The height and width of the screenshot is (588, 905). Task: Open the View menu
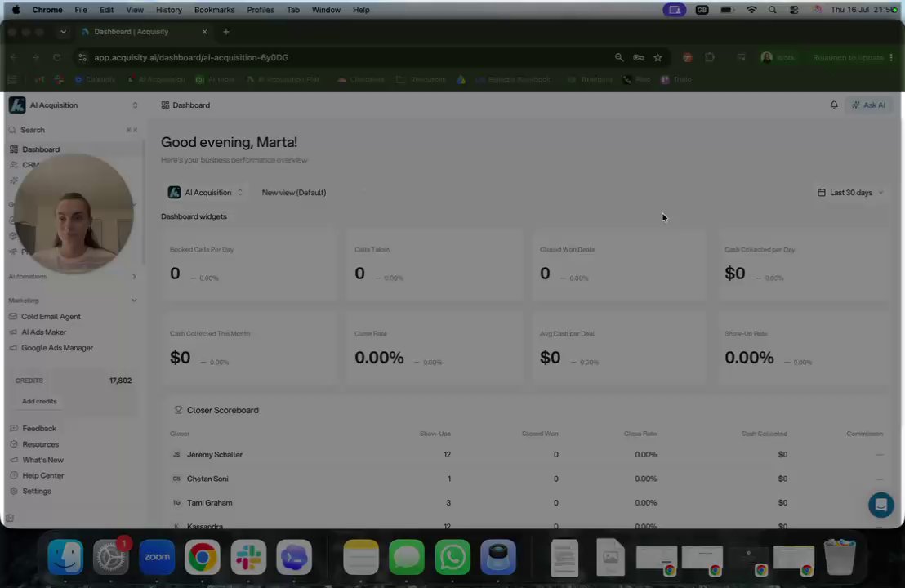click(135, 10)
